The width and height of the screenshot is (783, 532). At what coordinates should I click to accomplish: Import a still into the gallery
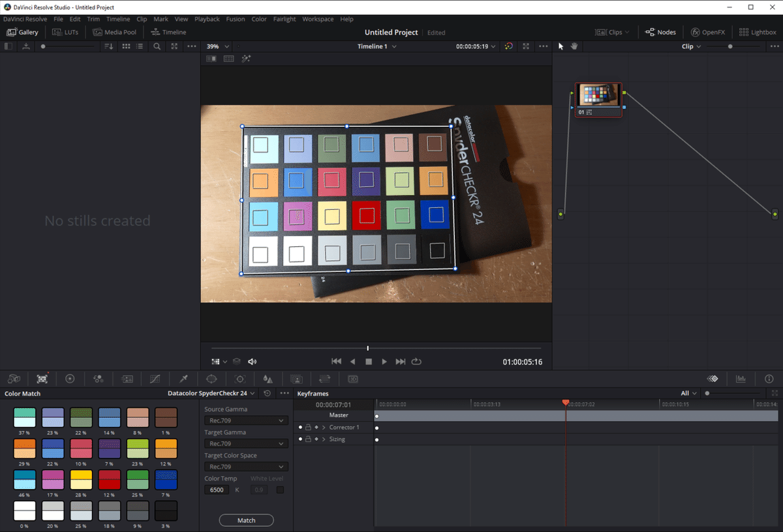click(x=26, y=46)
